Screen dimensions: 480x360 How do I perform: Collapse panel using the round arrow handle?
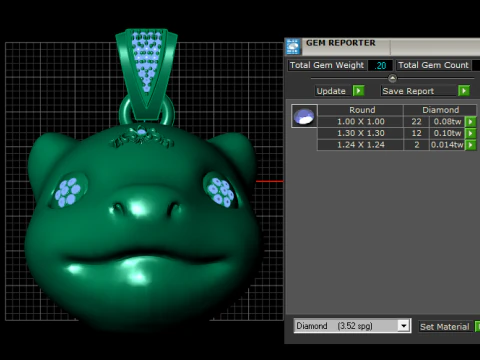392,78
